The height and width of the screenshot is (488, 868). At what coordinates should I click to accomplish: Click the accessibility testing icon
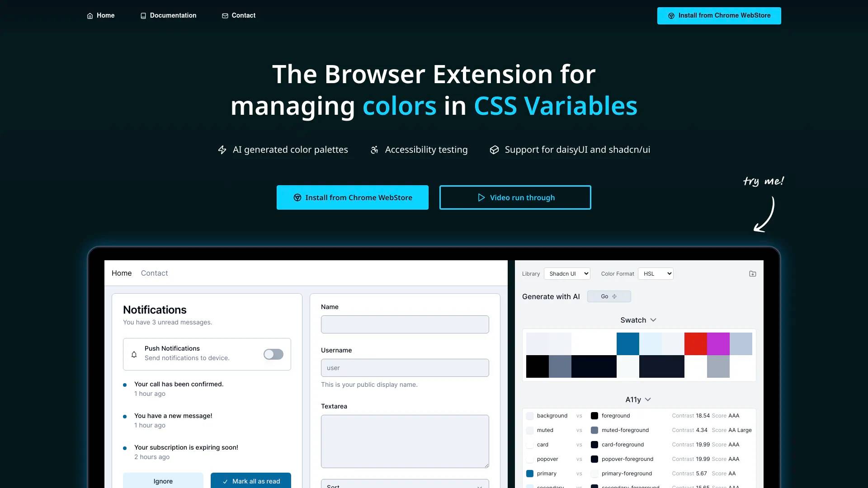point(374,150)
